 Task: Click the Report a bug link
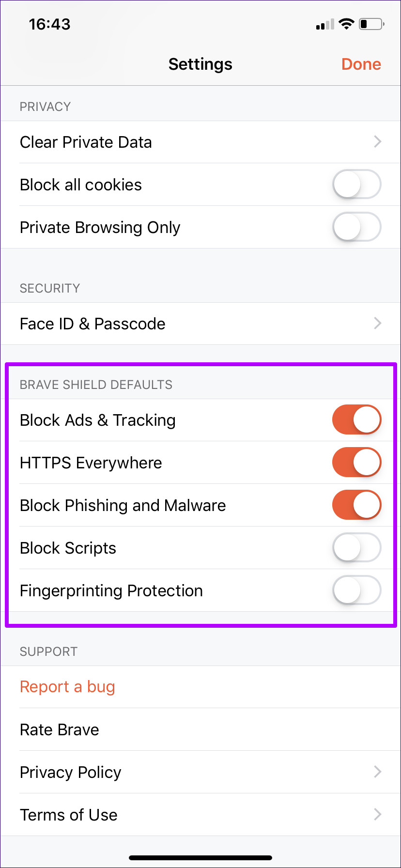(x=67, y=687)
